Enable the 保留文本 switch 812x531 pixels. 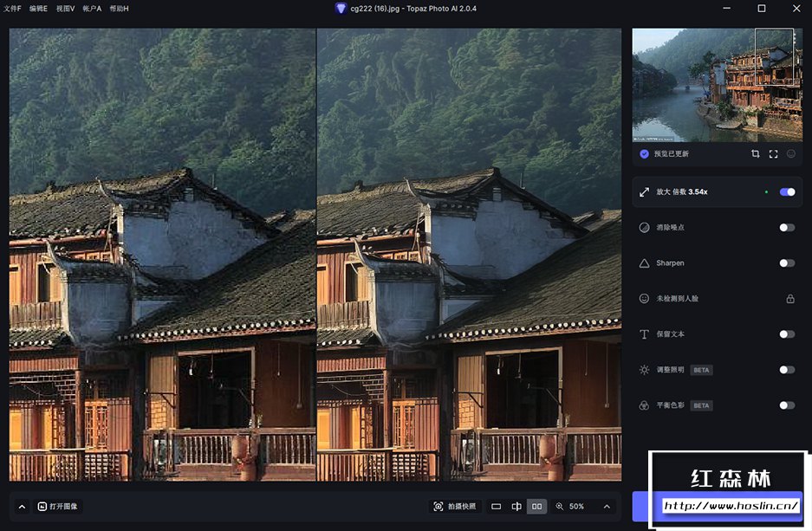(787, 334)
